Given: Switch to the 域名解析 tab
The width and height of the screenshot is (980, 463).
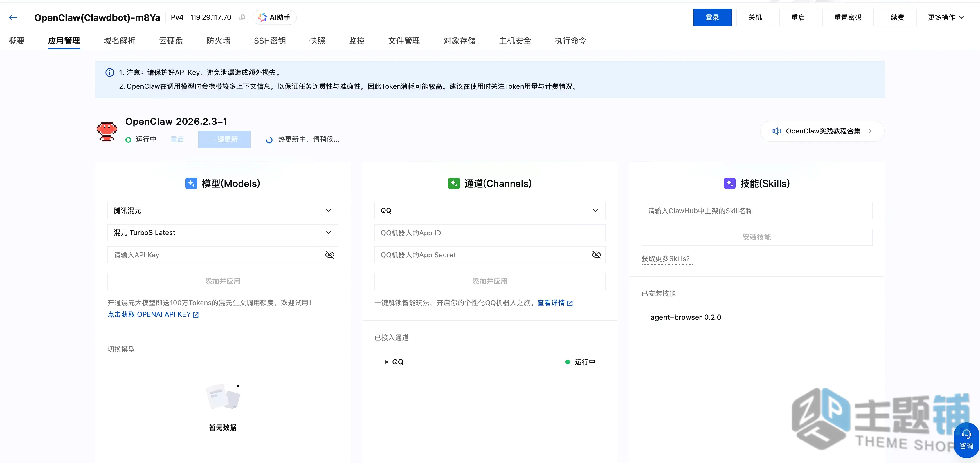Looking at the screenshot, I should point(120,41).
